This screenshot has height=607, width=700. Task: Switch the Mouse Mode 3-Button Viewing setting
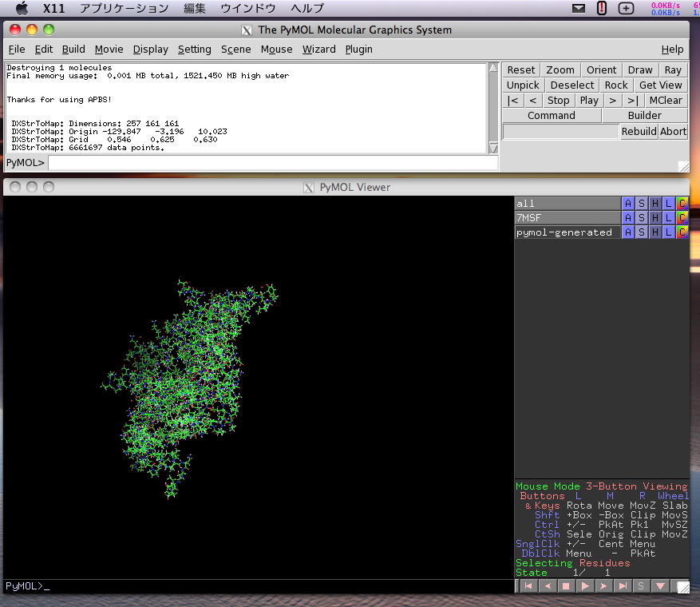(x=602, y=486)
